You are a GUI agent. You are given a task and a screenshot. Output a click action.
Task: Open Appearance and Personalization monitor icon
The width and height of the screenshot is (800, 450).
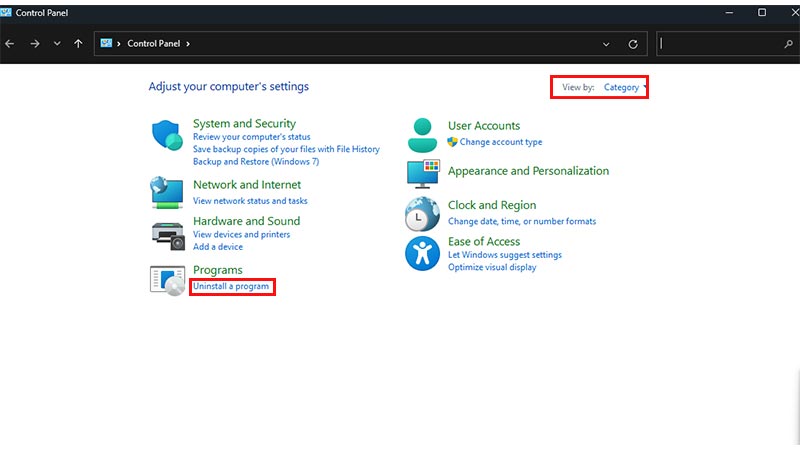tap(423, 174)
